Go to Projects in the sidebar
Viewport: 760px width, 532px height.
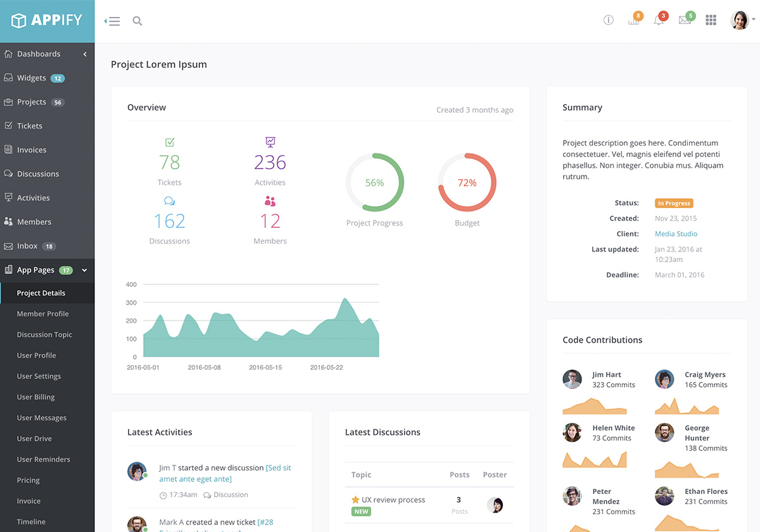(x=32, y=102)
